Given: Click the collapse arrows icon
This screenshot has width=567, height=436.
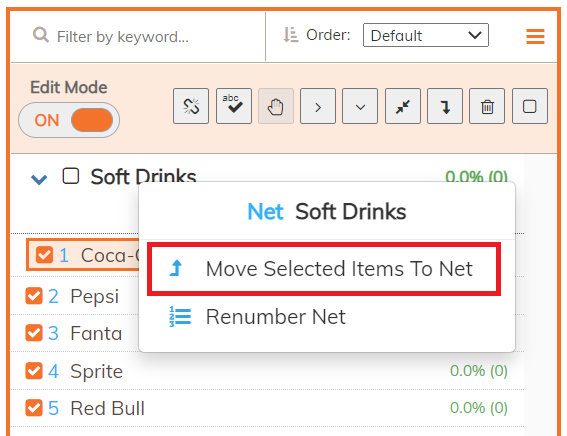Looking at the screenshot, I should point(403,106).
